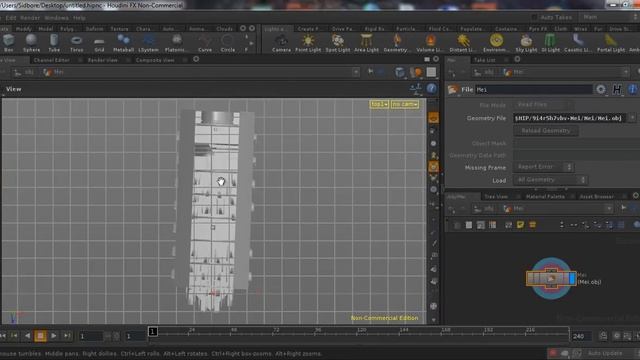Add a Camera from the shelf
This screenshot has width=640, height=360.
point(281,43)
